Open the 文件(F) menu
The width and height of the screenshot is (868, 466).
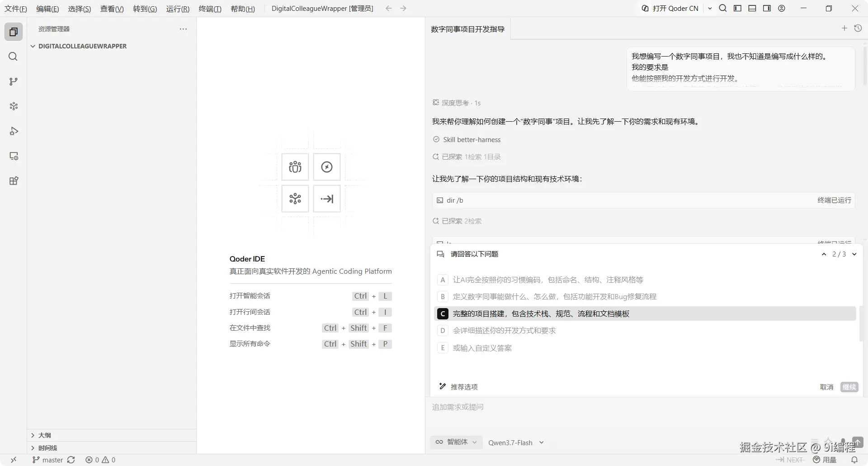16,9
